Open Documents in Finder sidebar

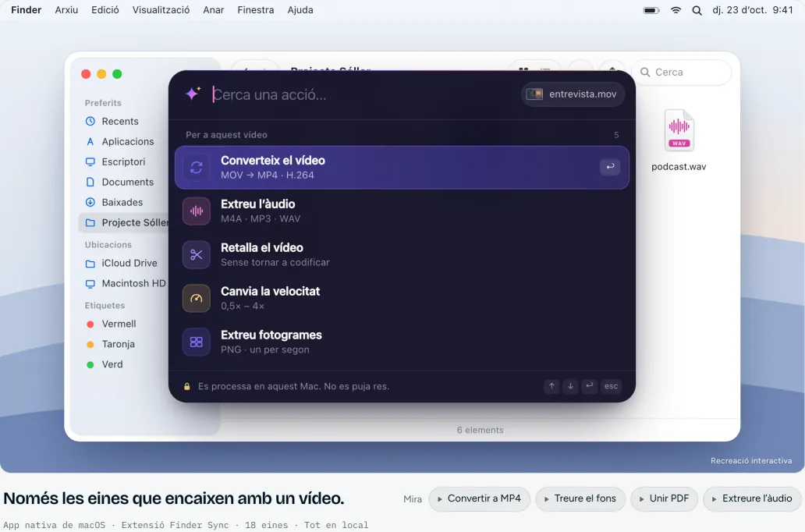127,182
